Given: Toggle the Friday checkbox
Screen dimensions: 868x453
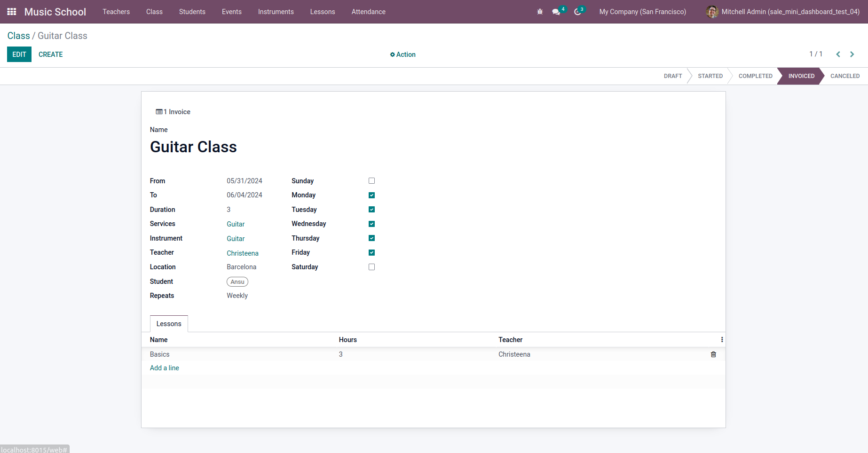Looking at the screenshot, I should (371, 252).
